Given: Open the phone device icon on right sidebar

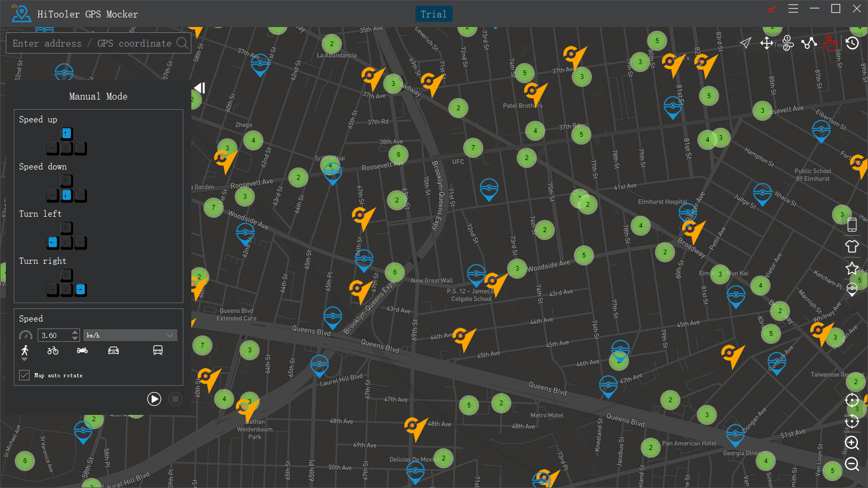Looking at the screenshot, I should [x=852, y=225].
